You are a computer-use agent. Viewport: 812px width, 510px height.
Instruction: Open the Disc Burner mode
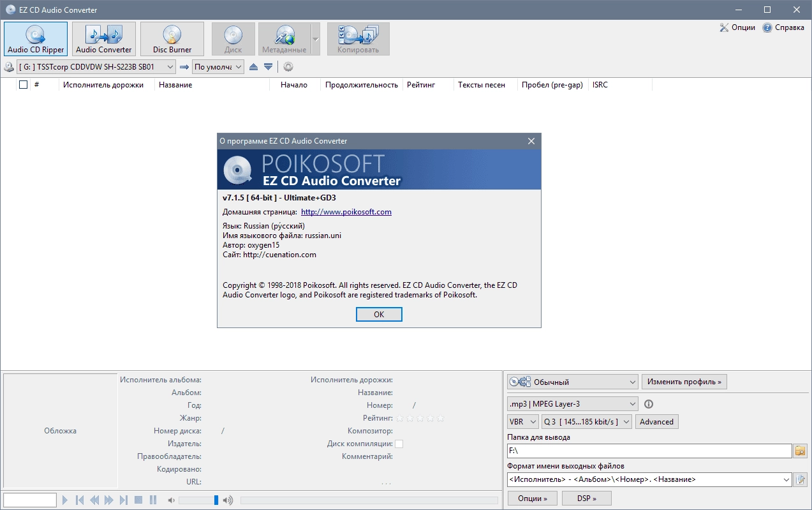click(172, 38)
